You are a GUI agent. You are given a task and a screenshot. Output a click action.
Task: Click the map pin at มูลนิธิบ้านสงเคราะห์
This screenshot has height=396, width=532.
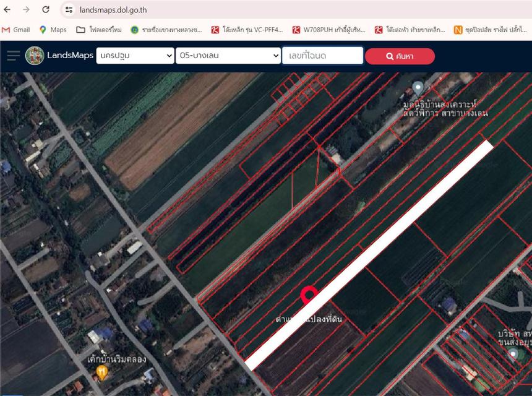[418, 87]
